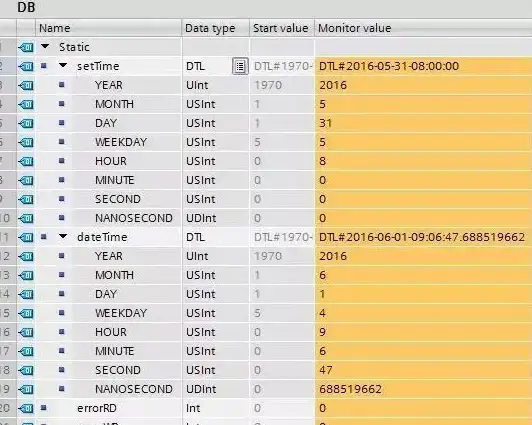Click the DTL data type cell of dateTime
The width and height of the screenshot is (532, 425).
pyautogui.click(x=216, y=237)
